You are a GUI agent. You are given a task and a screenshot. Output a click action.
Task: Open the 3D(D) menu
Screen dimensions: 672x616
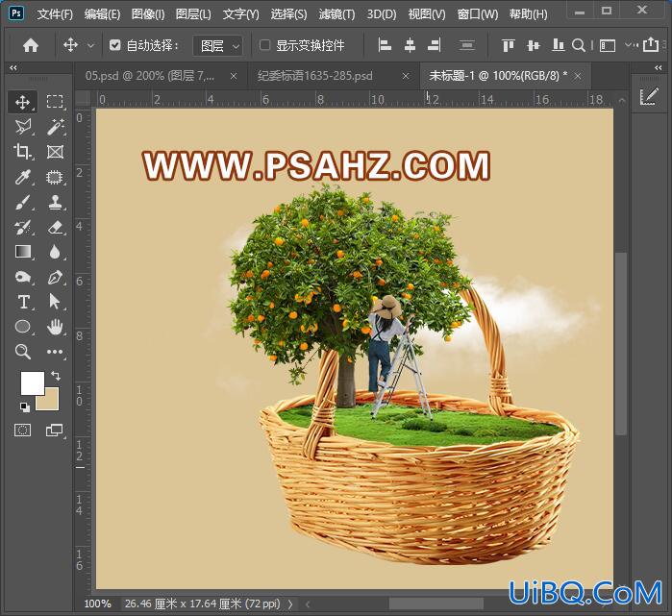click(x=382, y=14)
